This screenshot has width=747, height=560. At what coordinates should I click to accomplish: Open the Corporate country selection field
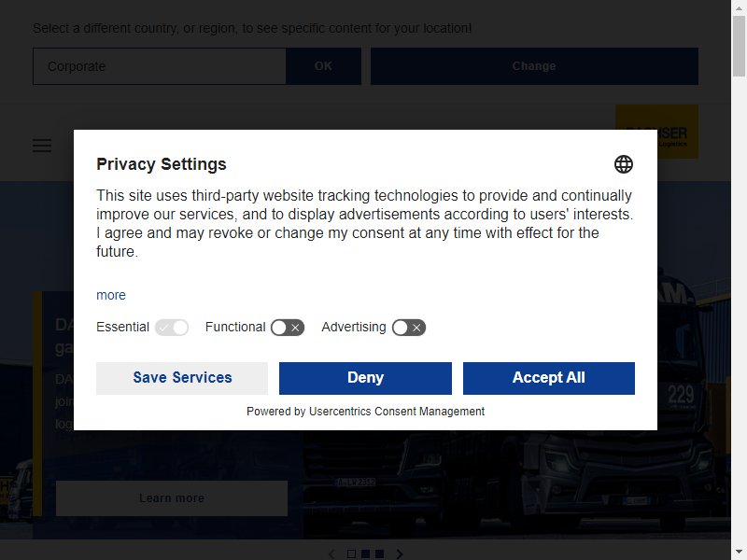(159, 66)
